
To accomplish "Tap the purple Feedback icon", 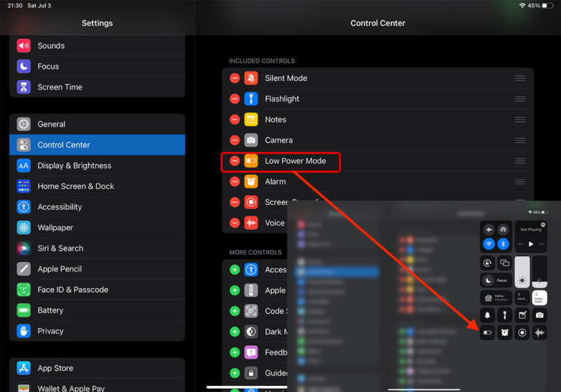I will [x=251, y=353].
